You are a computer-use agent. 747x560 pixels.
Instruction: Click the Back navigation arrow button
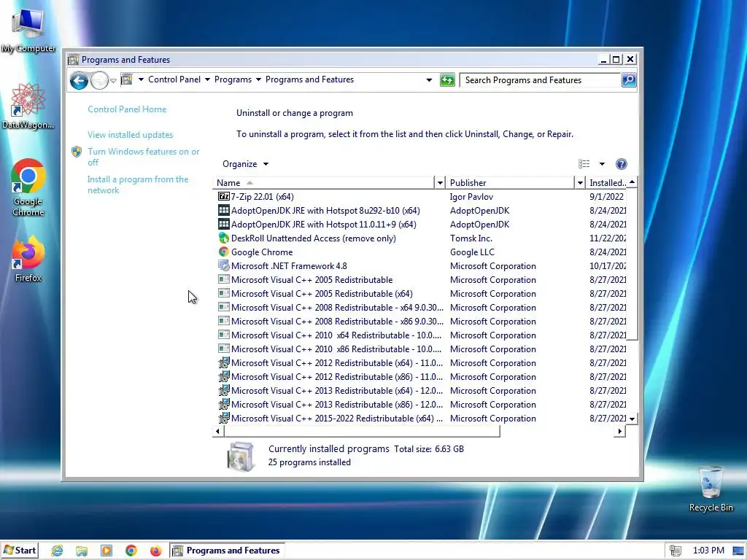point(79,80)
